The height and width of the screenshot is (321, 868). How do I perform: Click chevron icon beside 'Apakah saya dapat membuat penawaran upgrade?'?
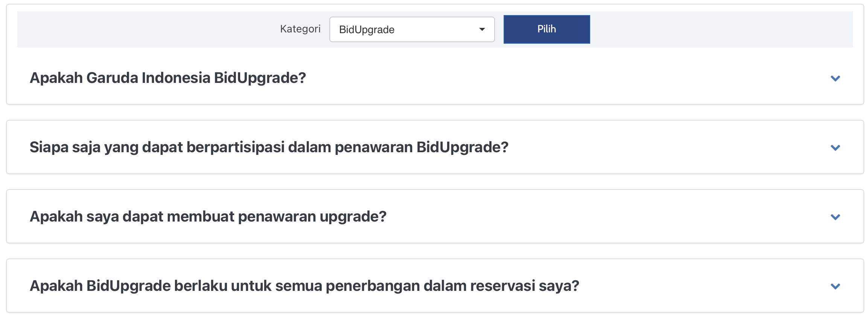pos(835,217)
